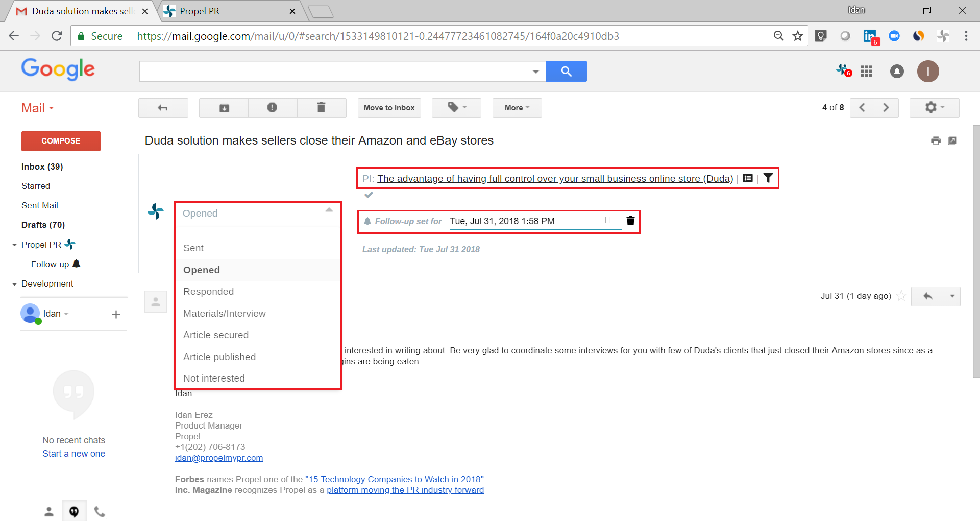Viewport: 980px width, 521px height.
Task: Select Materials/Interview status option
Action: click(x=258, y=314)
